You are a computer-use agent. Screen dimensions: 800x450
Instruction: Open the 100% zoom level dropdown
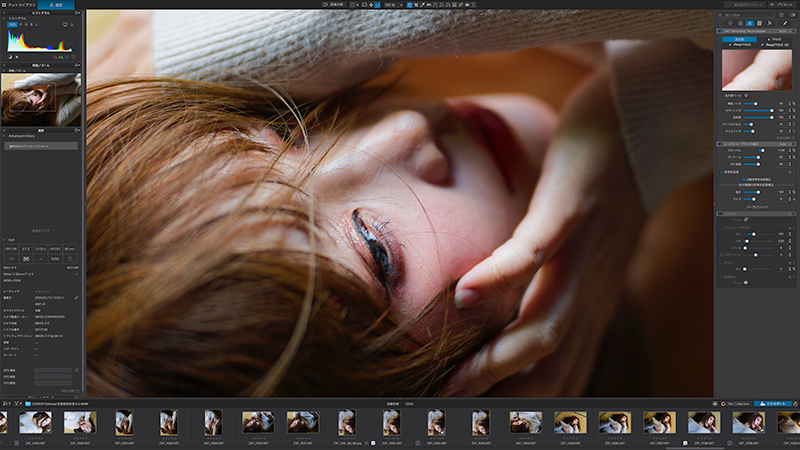pyautogui.click(x=393, y=5)
